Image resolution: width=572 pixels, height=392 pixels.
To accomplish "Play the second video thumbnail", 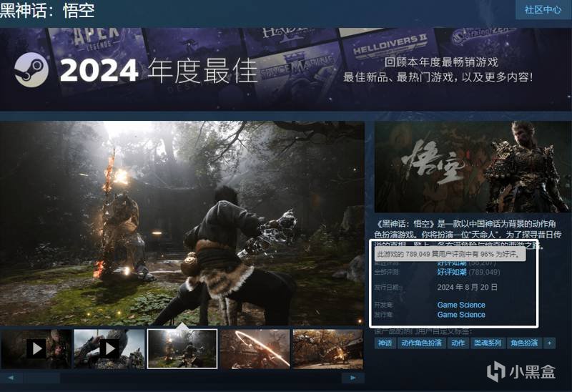I will pyautogui.click(x=109, y=349).
